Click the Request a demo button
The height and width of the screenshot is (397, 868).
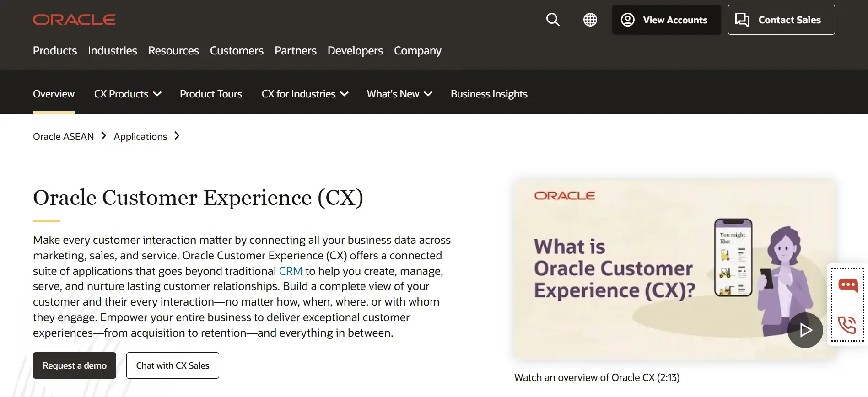pyautogui.click(x=75, y=365)
